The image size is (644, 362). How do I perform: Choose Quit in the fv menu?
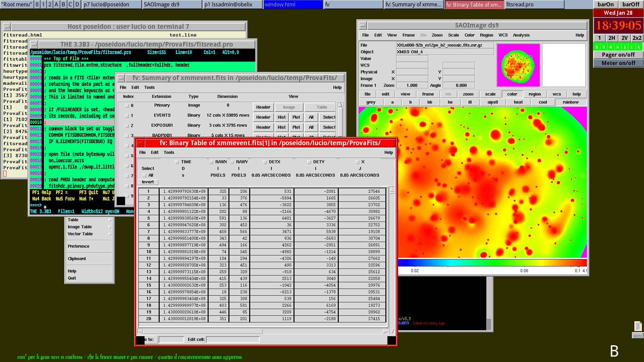click(x=72, y=278)
